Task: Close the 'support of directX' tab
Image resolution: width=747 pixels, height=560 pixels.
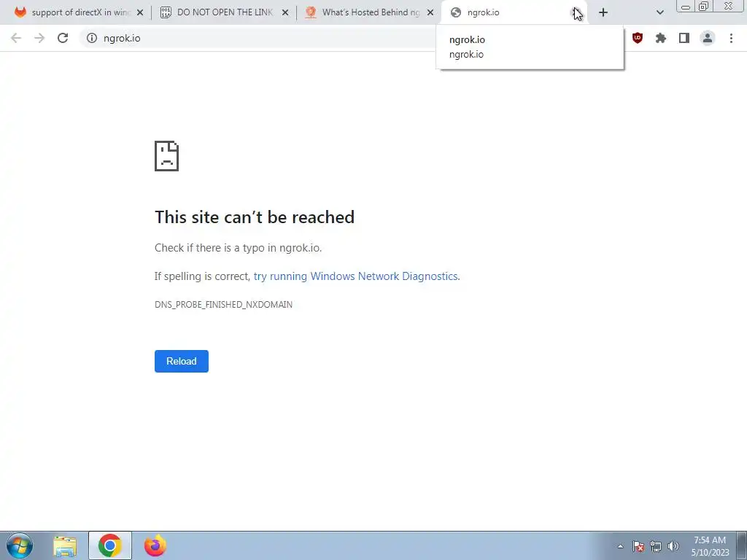Action: pos(139,12)
